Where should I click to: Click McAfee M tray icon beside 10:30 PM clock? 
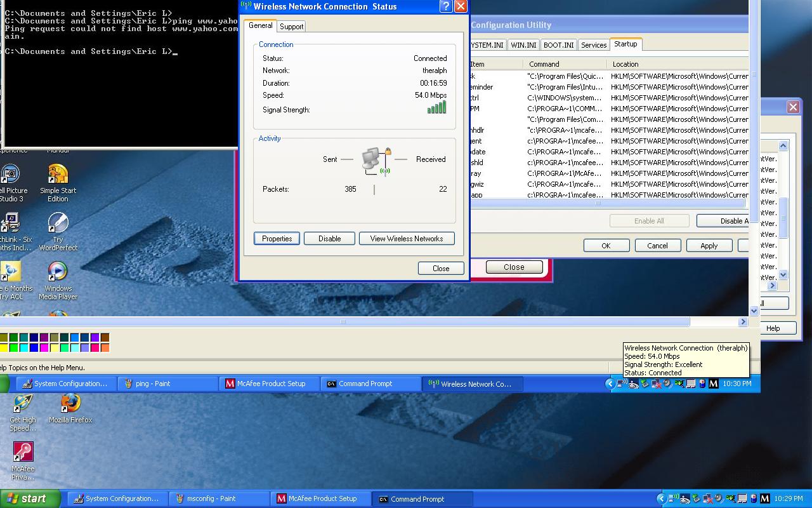tap(714, 384)
